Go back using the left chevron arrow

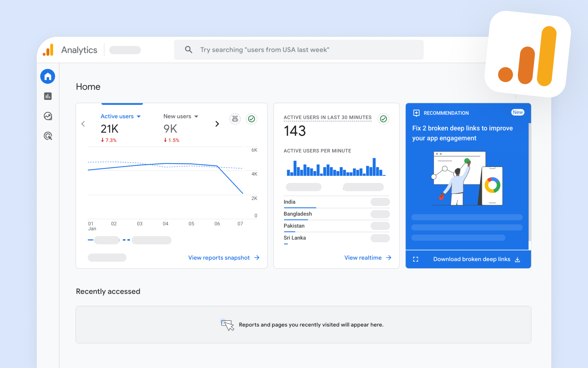tap(83, 124)
